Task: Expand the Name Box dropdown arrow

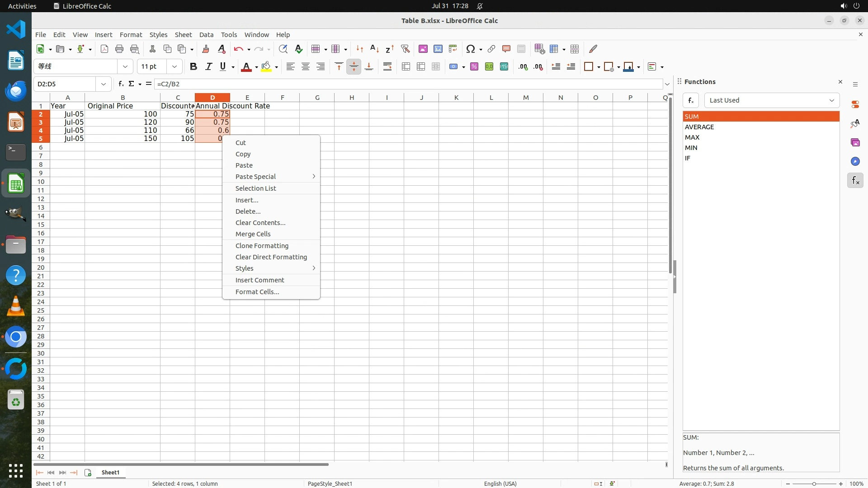Action: [104, 84]
